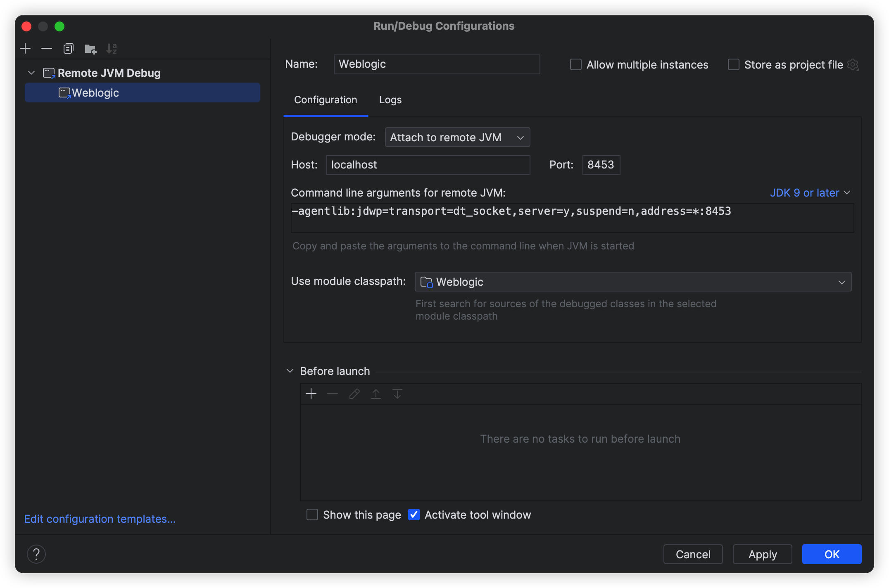The width and height of the screenshot is (889, 588).
Task: Click the agentlib command line arguments text
Action: click(x=511, y=211)
